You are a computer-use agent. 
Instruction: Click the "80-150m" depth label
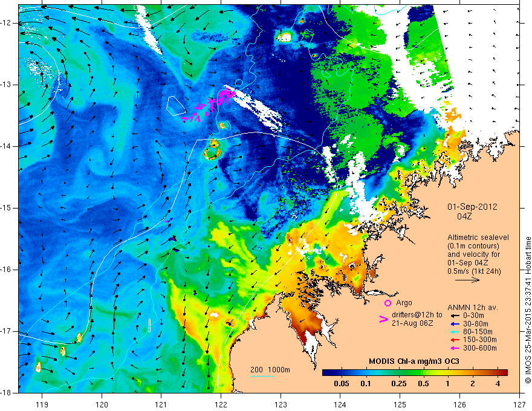478,332
